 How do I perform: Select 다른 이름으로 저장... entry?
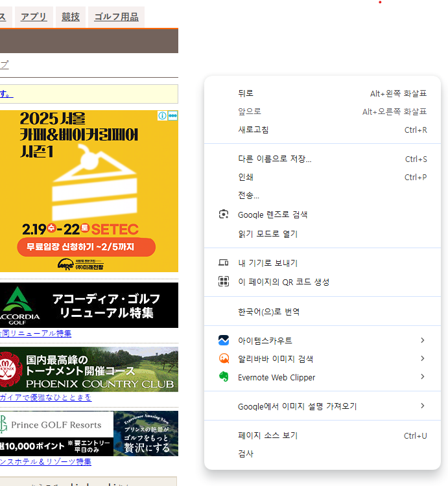(x=322, y=159)
